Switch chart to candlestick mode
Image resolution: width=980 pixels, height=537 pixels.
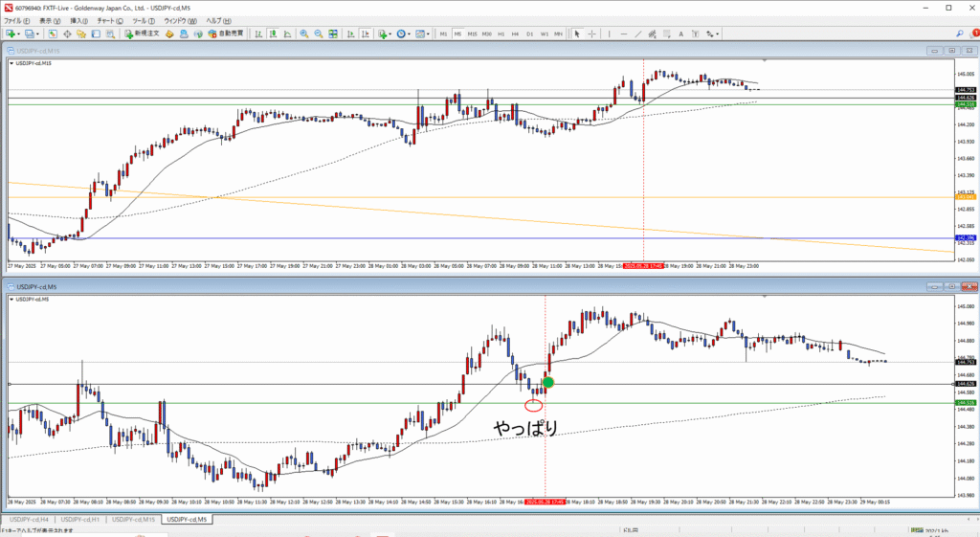273,34
